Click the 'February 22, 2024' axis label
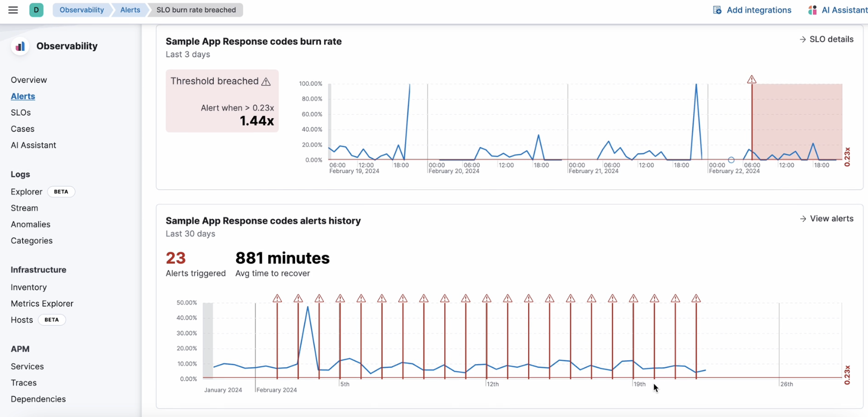 pos(734,172)
